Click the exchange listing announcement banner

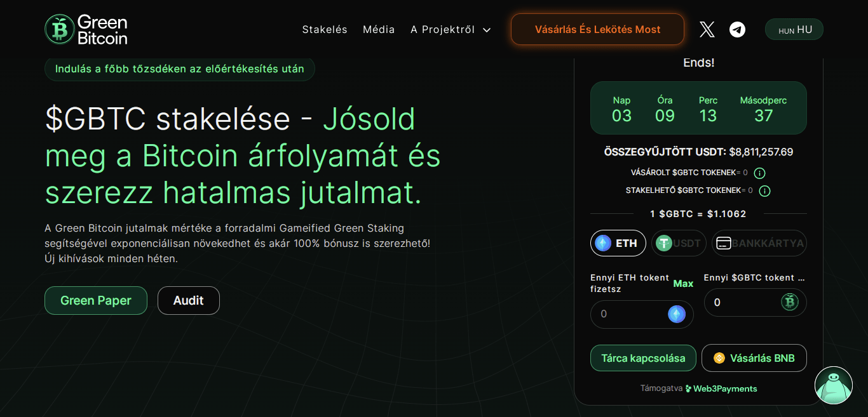180,69
